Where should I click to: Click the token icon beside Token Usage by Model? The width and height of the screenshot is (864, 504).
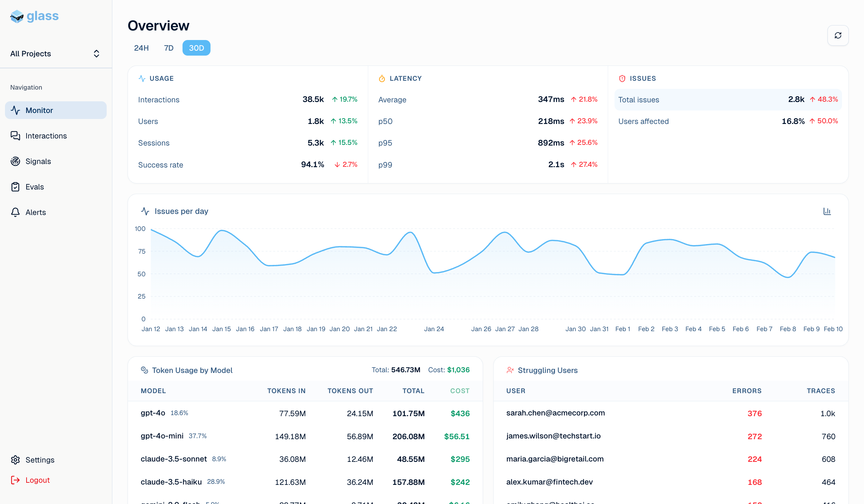145,370
